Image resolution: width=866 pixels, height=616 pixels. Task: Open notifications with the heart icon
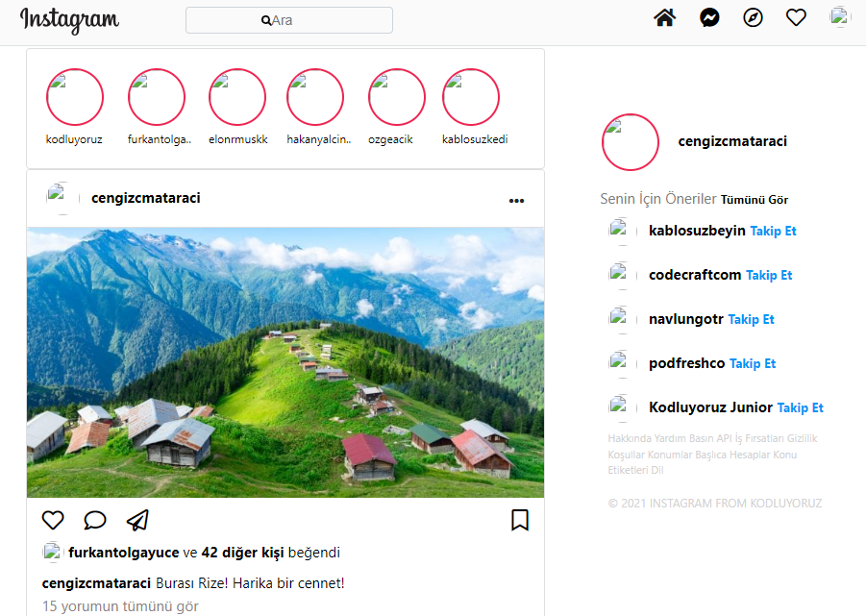tap(796, 16)
